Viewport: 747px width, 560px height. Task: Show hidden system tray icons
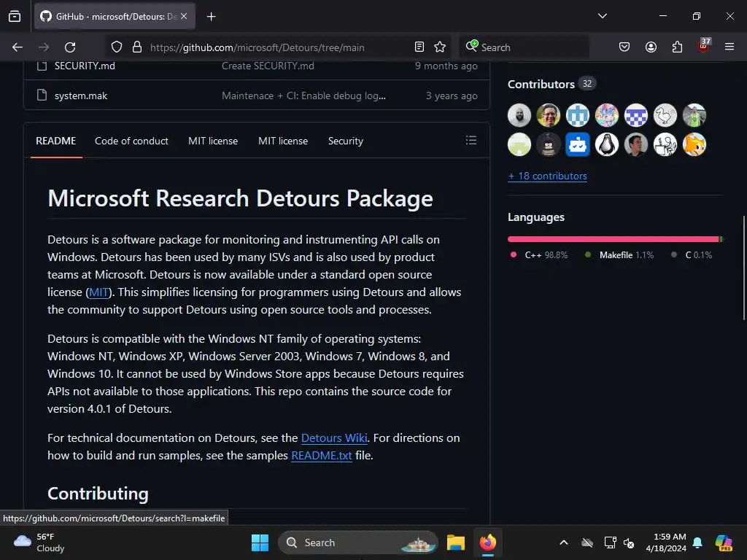(564, 542)
